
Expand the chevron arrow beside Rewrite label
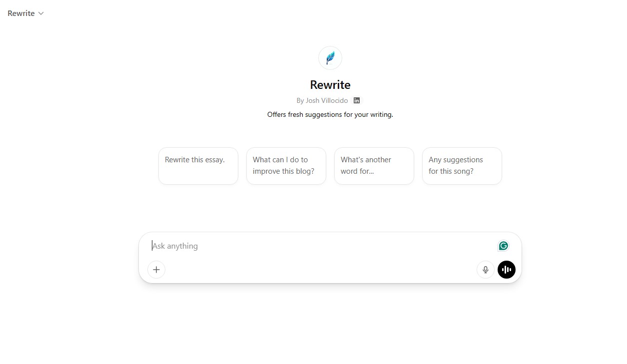pyautogui.click(x=41, y=13)
